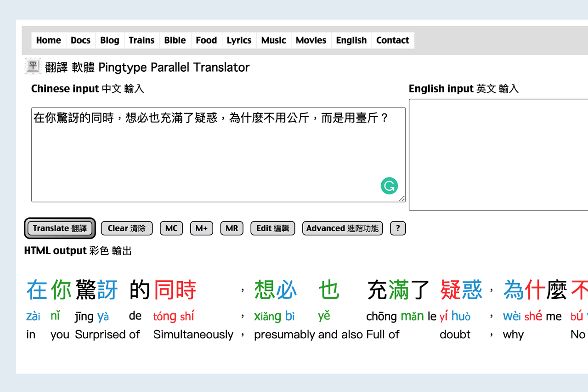Viewport: 588px width, 392px height.
Task: Click the Edit 編輯 button
Action: point(273,228)
